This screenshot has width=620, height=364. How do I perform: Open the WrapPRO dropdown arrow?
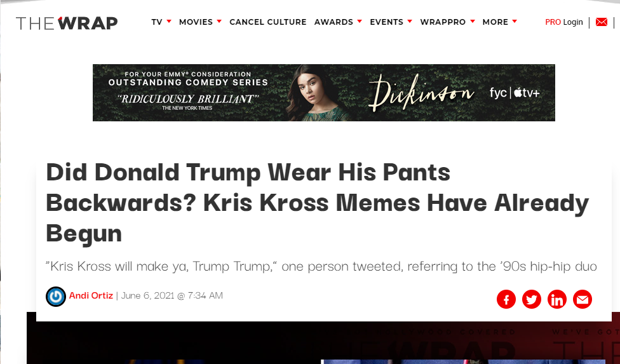[x=472, y=22]
